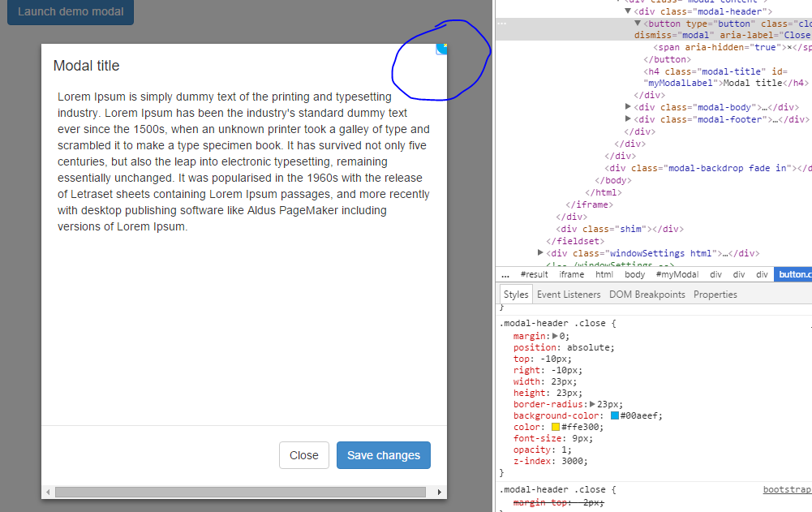Click the right arrow of the horizontal scrollbar
The width and height of the screenshot is (812, 512).
pyautogui.click(x=439, y=491)
